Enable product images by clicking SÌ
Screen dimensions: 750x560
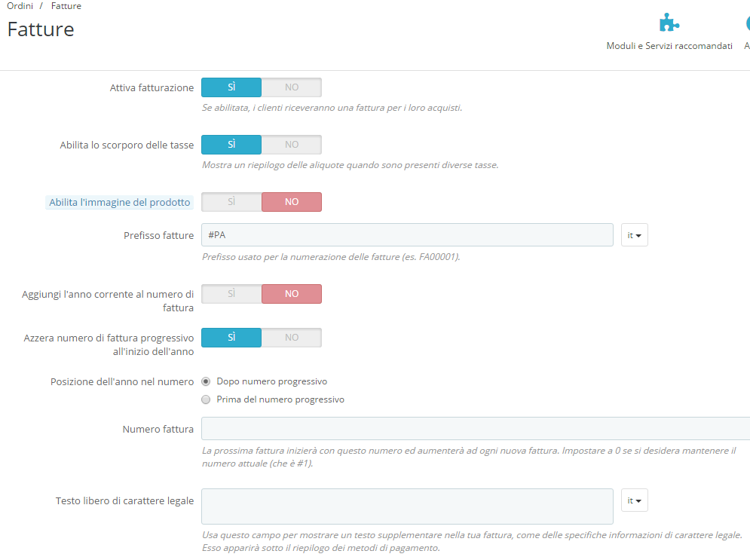point(231,201)
